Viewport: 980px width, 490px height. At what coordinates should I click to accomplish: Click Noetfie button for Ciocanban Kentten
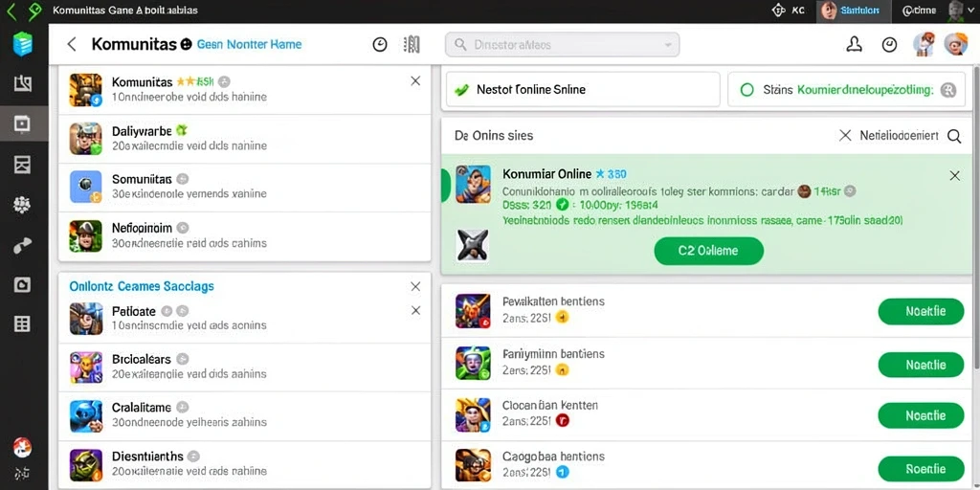921,415
